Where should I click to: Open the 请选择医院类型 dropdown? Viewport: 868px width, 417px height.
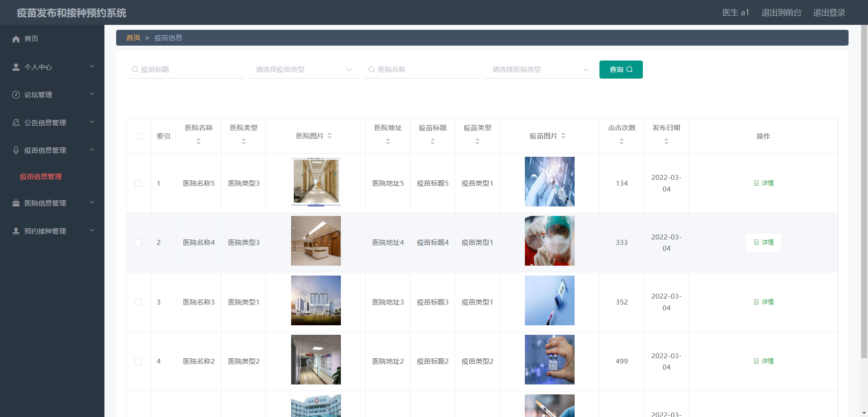(x=540, y=70)
